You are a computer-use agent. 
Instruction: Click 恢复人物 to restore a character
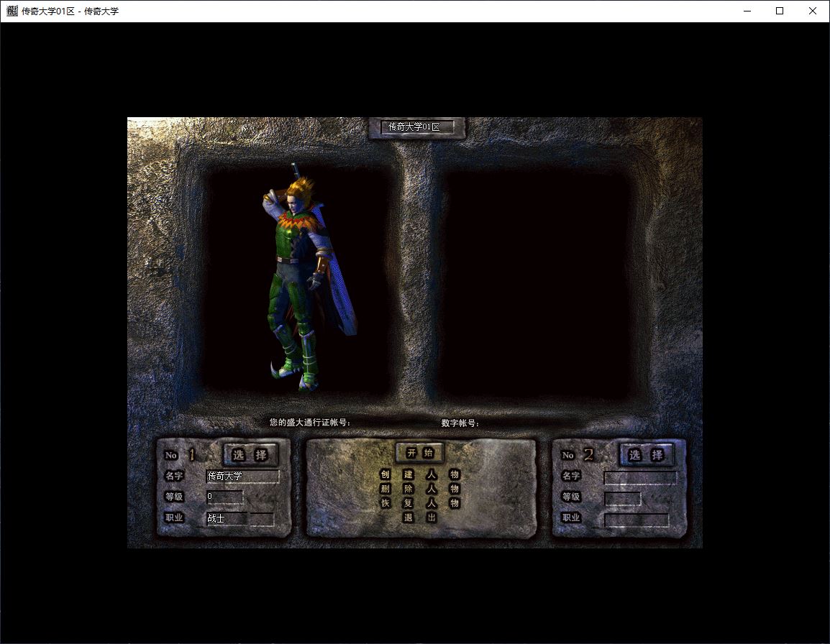[x=420, y=503]
